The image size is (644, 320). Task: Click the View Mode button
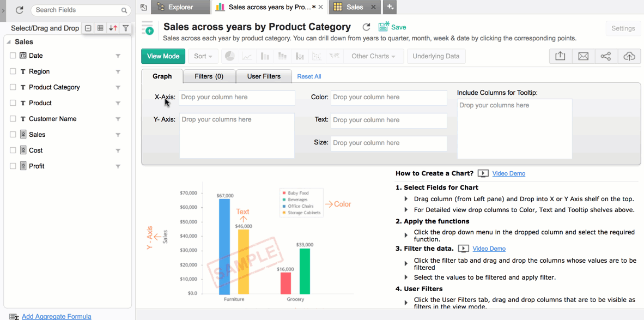pos(163,56)
